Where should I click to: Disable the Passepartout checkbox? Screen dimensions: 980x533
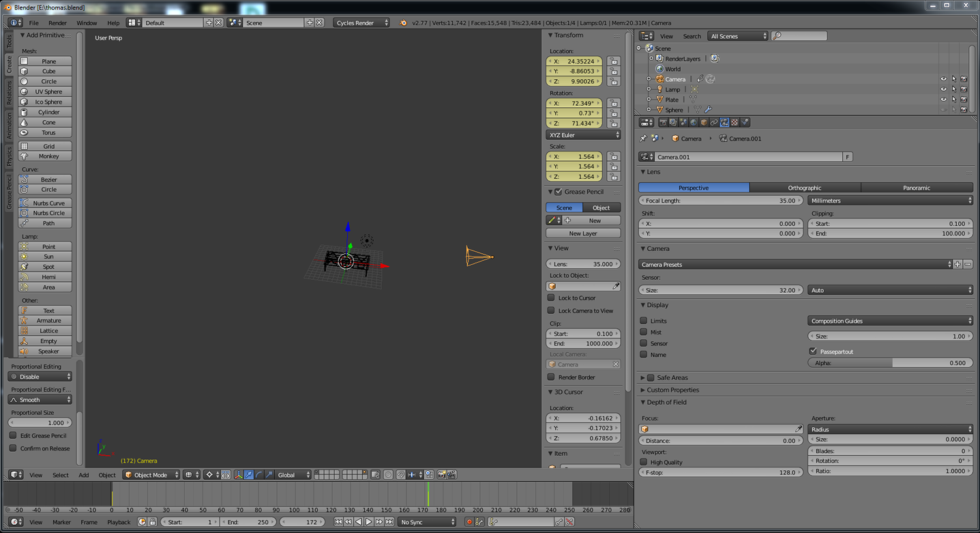813,351
